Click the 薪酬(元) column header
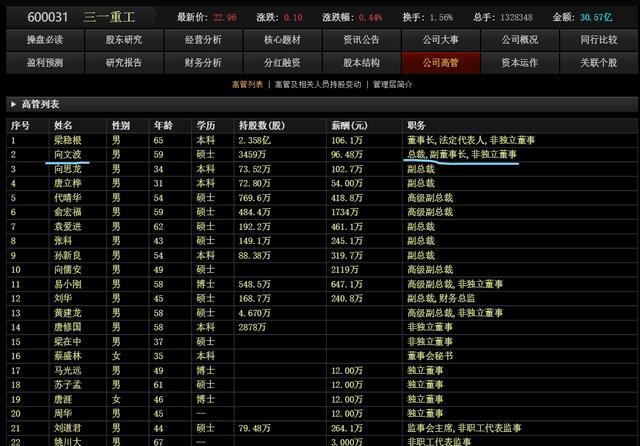 pos(349,126)
